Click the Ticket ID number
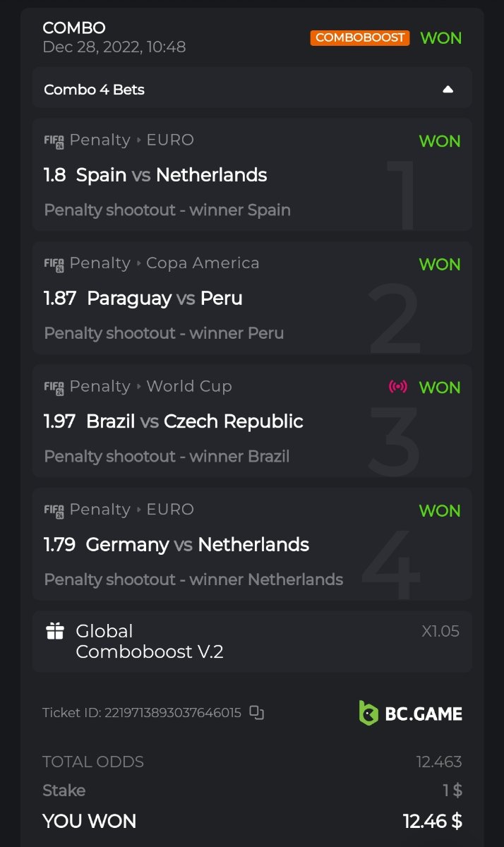The image size is (504, 847). (x=172, y=713)
